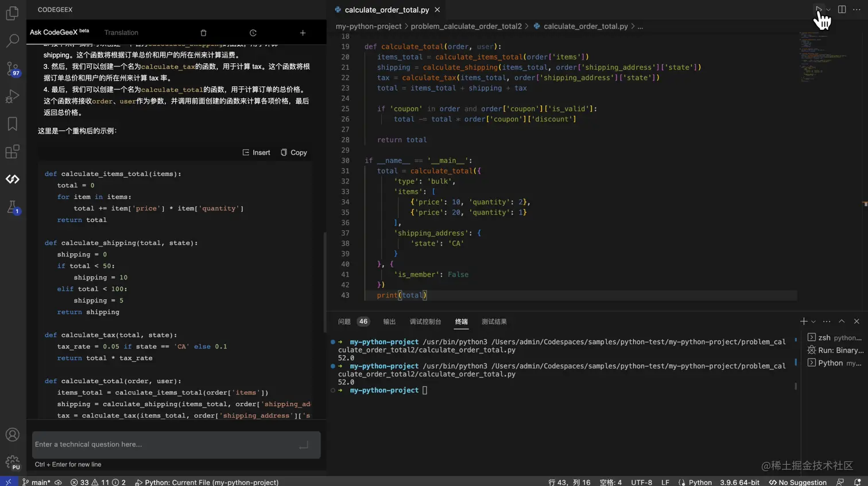This screenshot has width=868, height=486.
Task: Click Python: Current File debug configuration
Action: (207, 482)
